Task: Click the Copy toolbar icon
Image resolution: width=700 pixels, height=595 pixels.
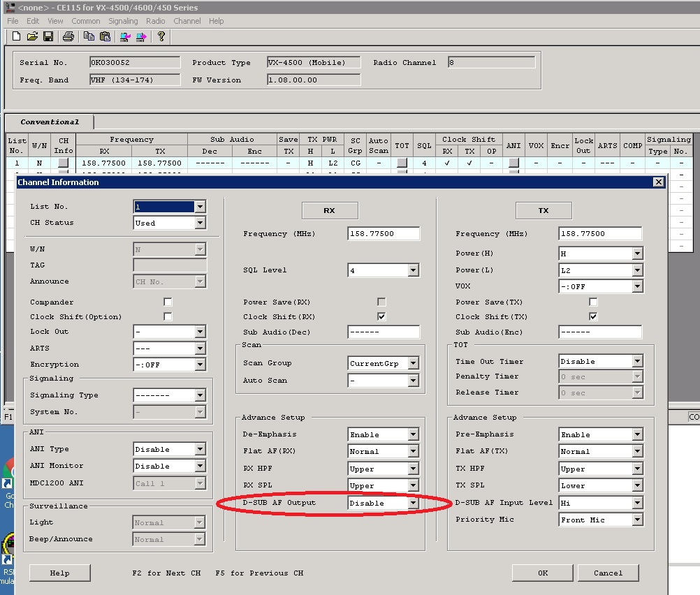Action: coord(89,36)
